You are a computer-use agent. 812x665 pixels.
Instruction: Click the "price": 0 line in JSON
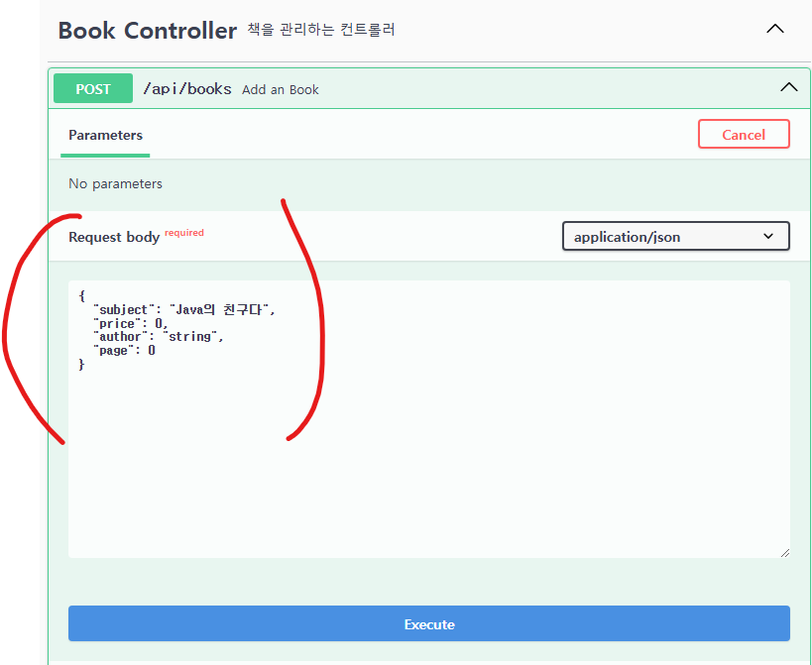pyautogui.click(x=131, y=323)
